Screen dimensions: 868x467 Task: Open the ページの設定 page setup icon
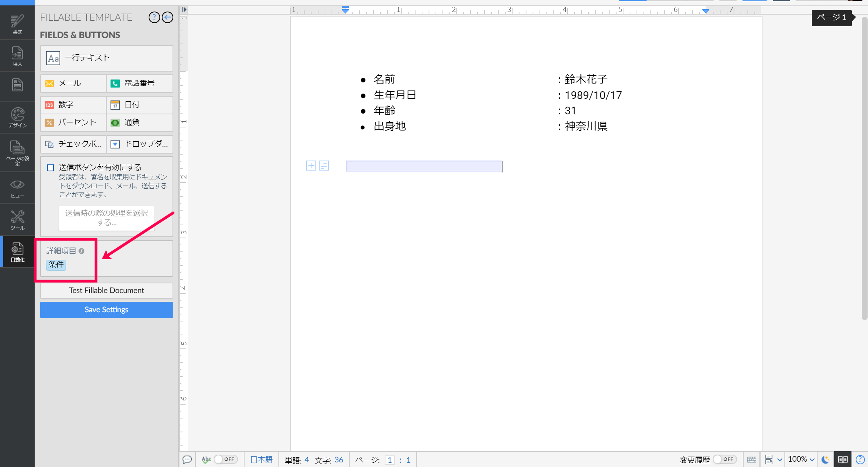(17, 152)
